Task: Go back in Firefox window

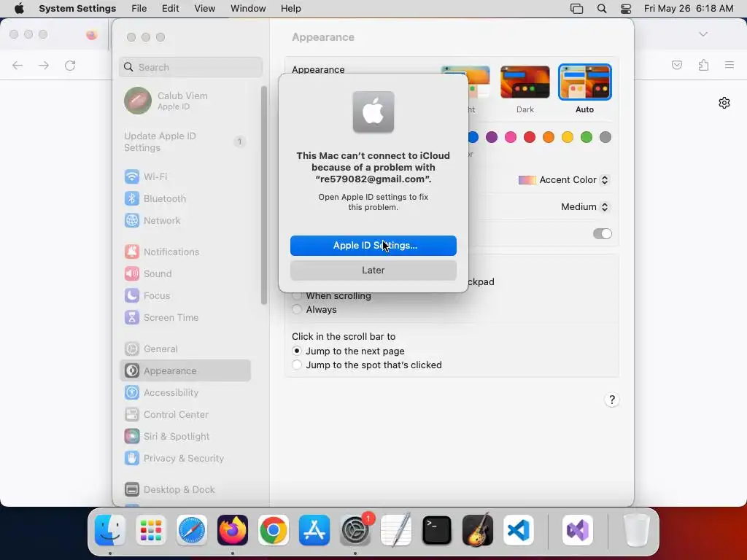Action: [x=18, y=65]
